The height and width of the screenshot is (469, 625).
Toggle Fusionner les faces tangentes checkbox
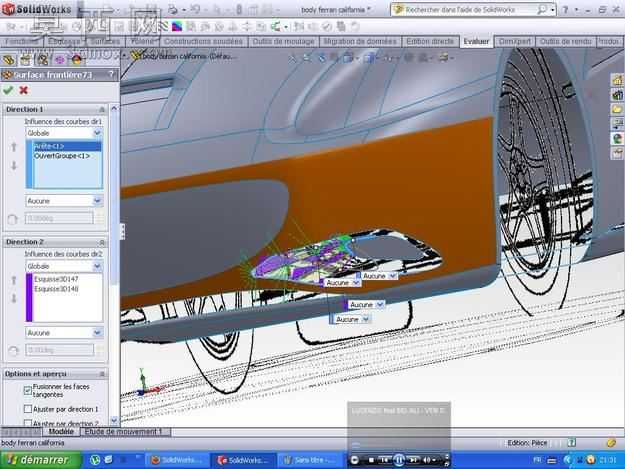point(28,391)
